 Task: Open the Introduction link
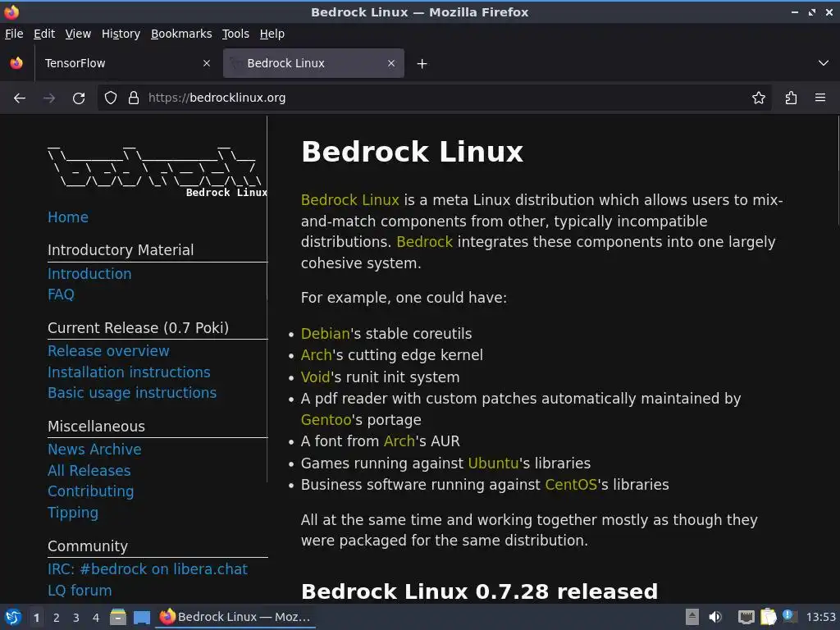coord(89,274)
